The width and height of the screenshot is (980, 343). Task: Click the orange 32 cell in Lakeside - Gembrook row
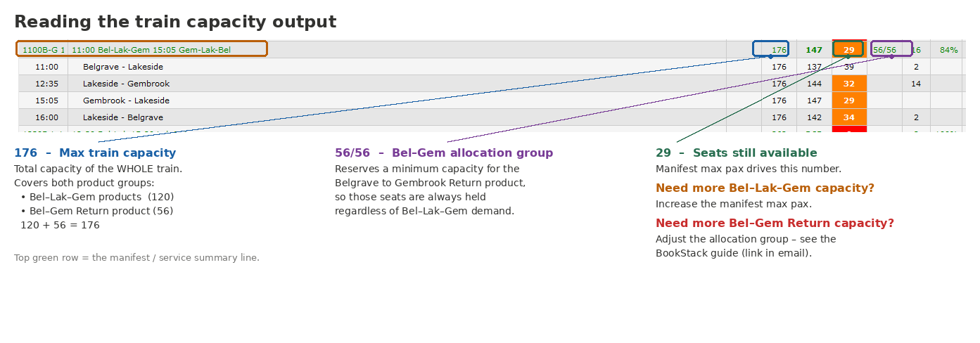point(849,84)
